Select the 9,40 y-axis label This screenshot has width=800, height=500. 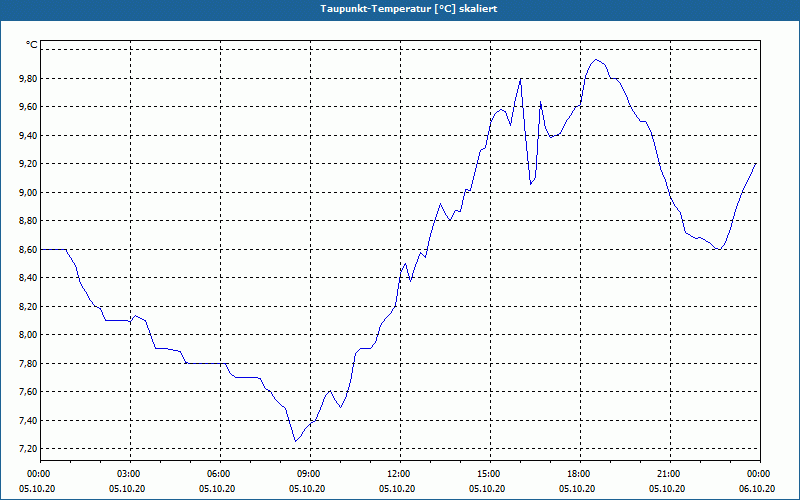coord(28,136)
